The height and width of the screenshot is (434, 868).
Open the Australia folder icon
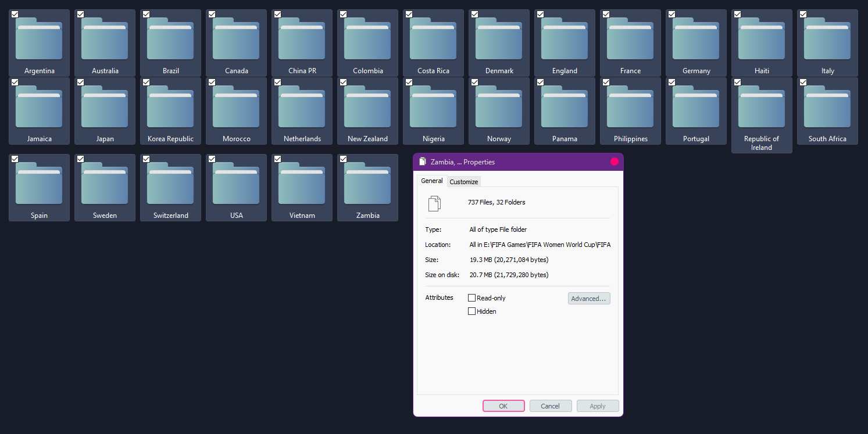(105, 39)
